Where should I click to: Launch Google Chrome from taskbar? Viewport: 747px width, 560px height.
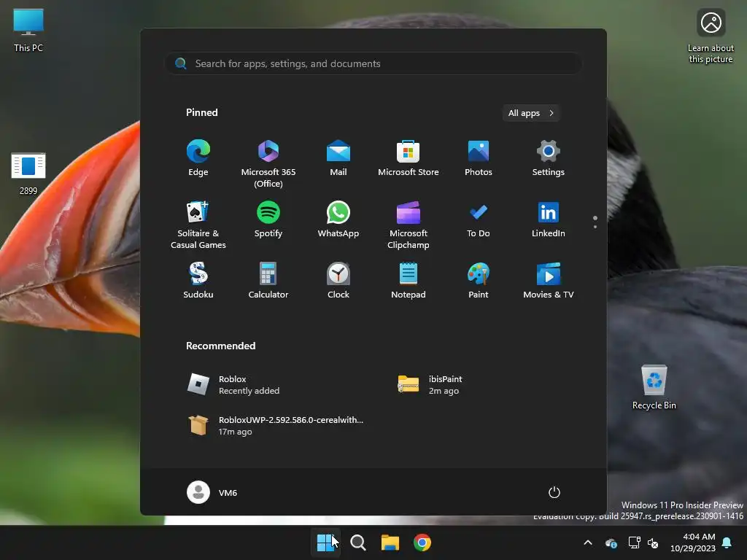[422, 542]
